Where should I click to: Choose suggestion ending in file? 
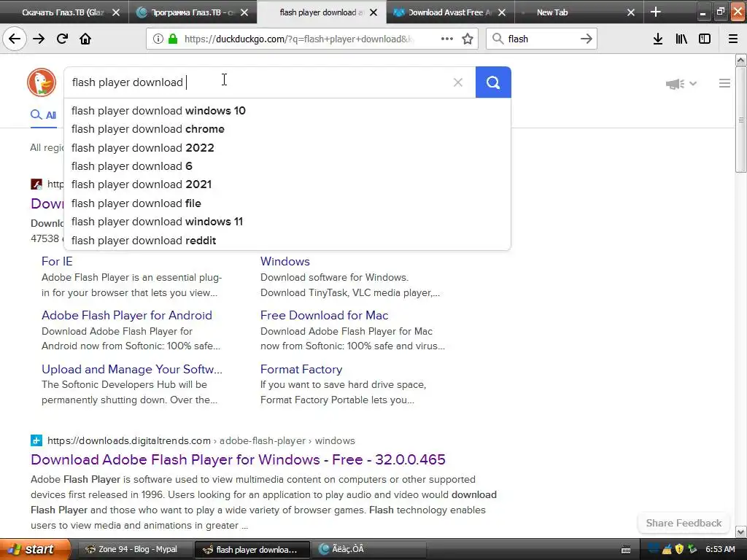click(x=287, y=203)
